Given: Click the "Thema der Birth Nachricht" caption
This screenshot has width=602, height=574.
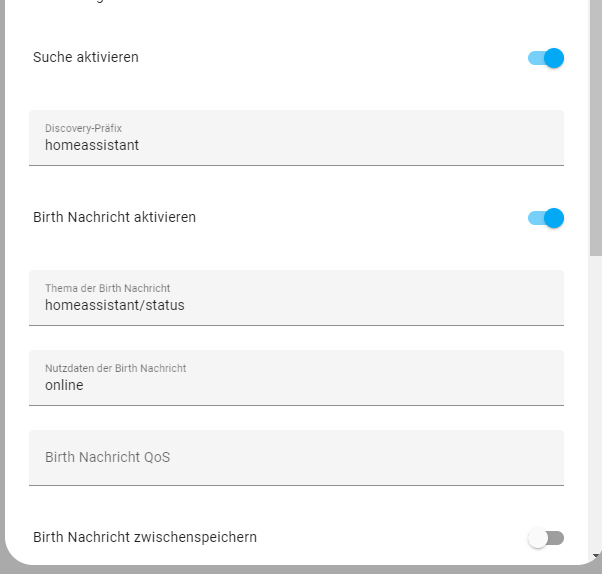Looking at the screenshot, I should (107, 288).
